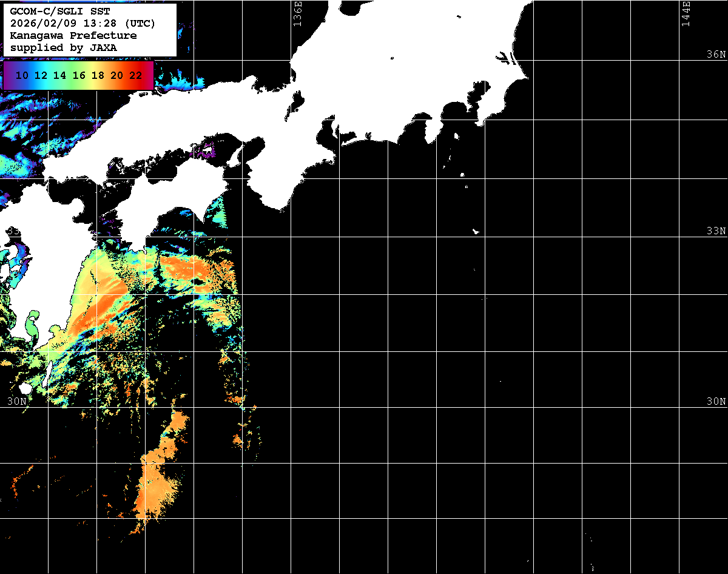The height and width of the screenshot is (574, 728).
Task: Click the 10 value on the color scale
Action: (22, 76)
